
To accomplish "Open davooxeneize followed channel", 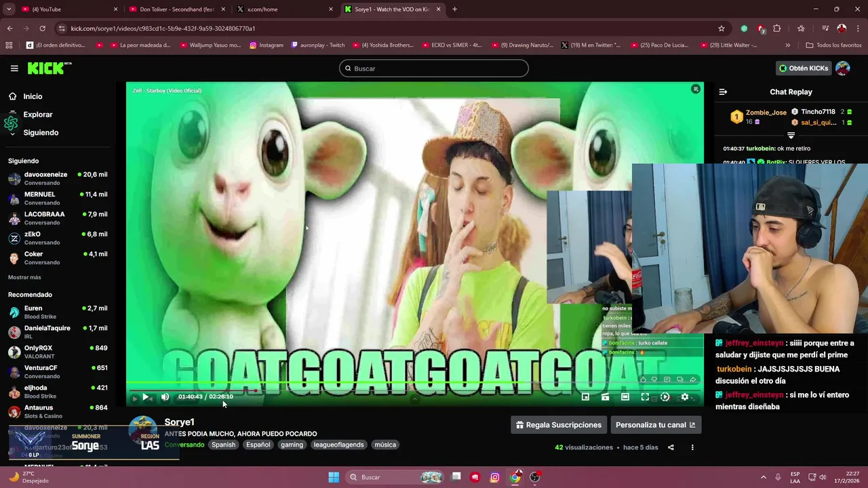I will (58, 178).
